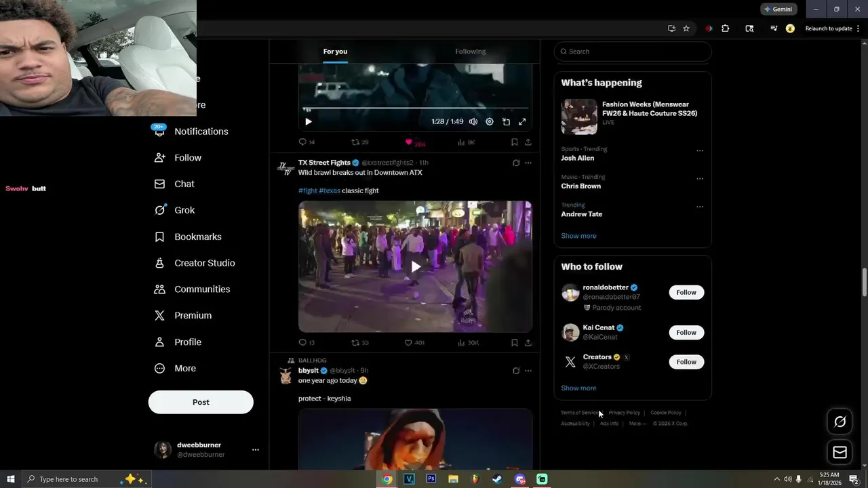
Task: Open Photoshop from the taskbar
Action: (431, 479)
